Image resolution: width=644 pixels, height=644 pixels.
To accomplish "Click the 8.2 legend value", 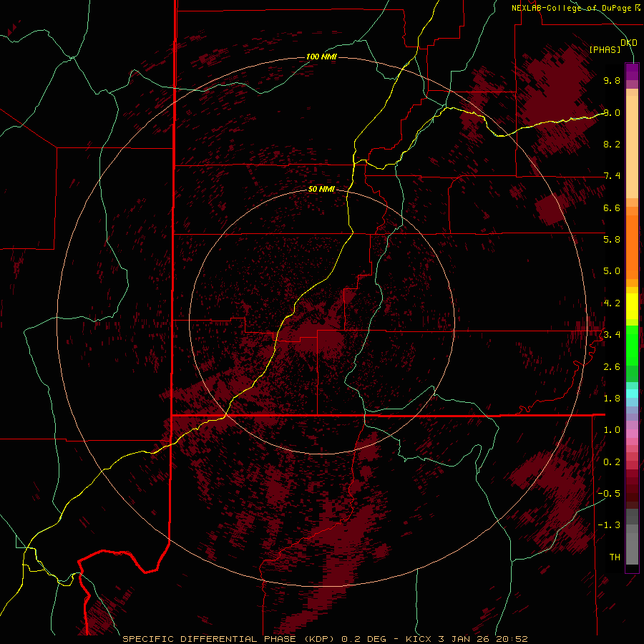I will [612, 144].
